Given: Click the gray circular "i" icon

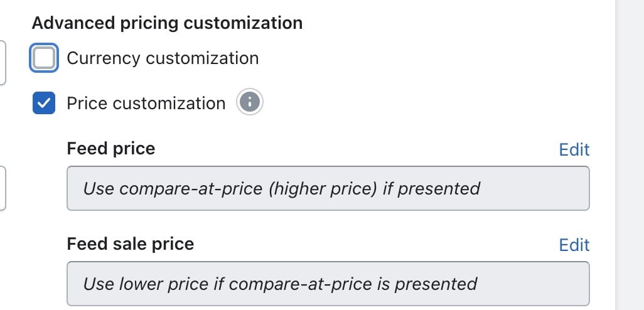Looking at the screenshot, I should coord(249,102).
